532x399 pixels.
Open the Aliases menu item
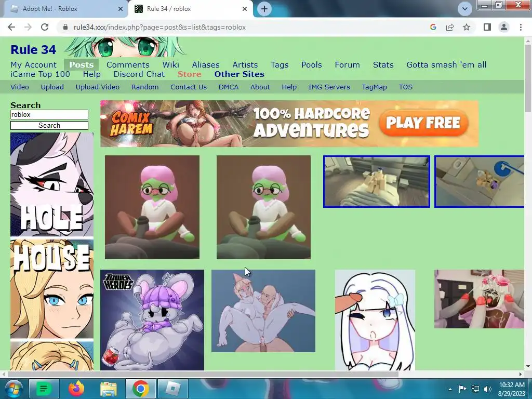point(206,65)
